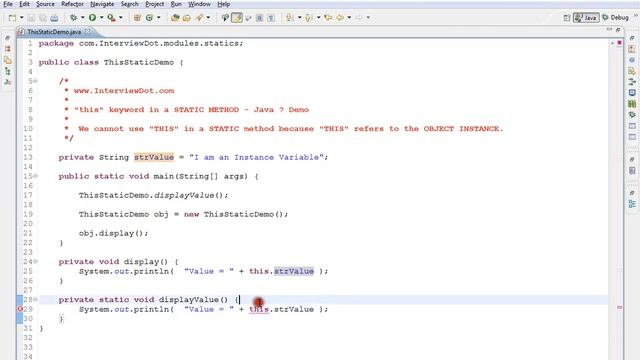
Task: Click the New file toolbar icon
Action: (x=13, y=18)
